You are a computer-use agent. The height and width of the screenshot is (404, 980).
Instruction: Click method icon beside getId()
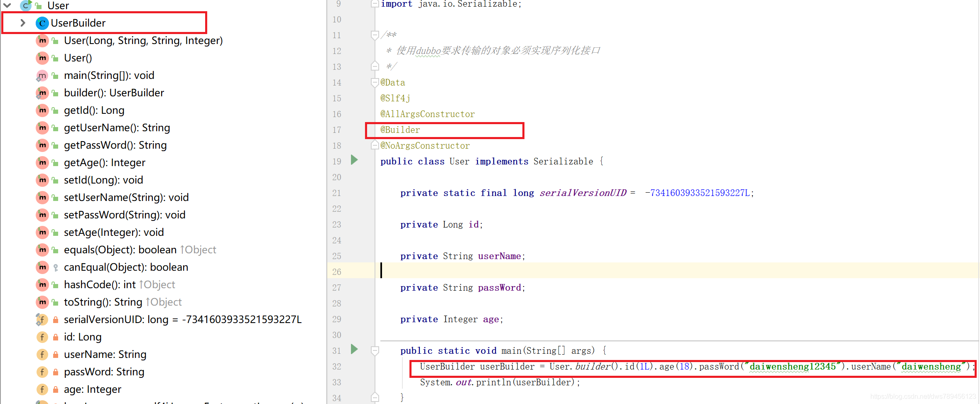point(42,110)
